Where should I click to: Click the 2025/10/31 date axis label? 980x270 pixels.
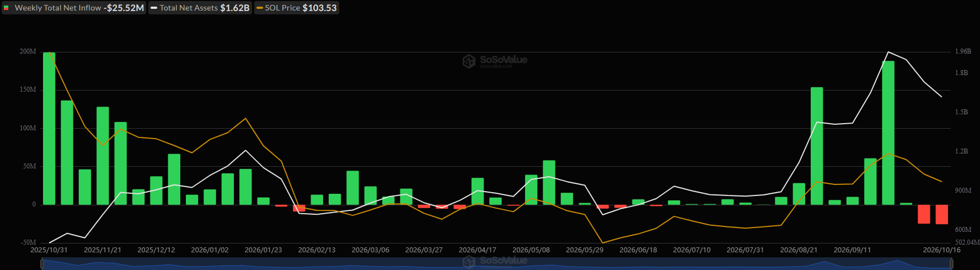(49, 250)
